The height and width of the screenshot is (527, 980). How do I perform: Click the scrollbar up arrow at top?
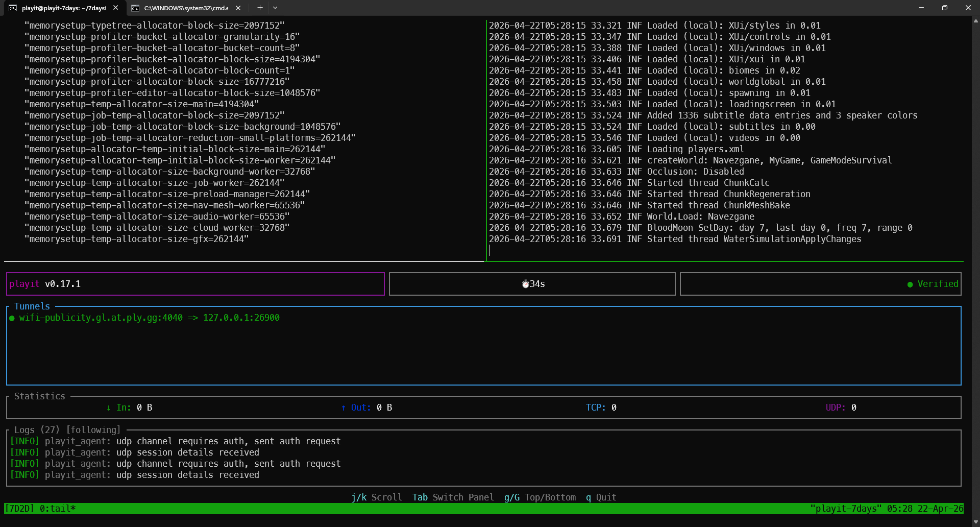click(975, 21)
